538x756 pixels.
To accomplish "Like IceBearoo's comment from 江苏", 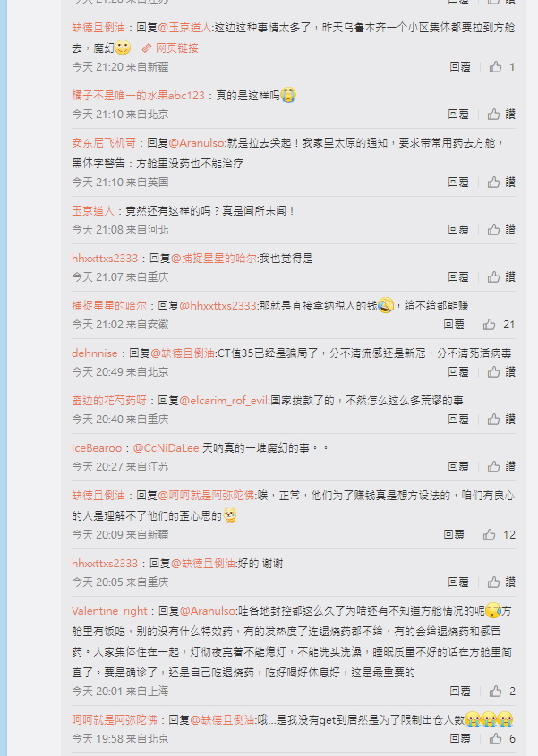I will click(493, 467).
